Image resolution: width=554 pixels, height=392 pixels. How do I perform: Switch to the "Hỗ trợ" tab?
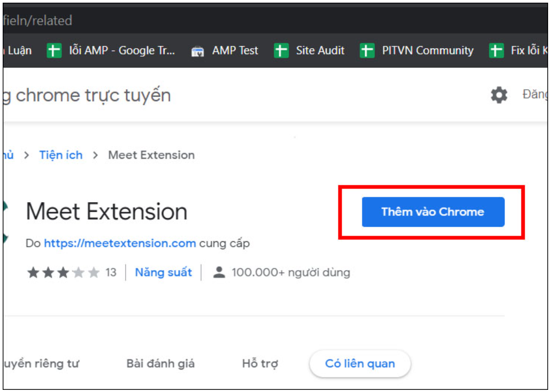[x=260, y=363]
